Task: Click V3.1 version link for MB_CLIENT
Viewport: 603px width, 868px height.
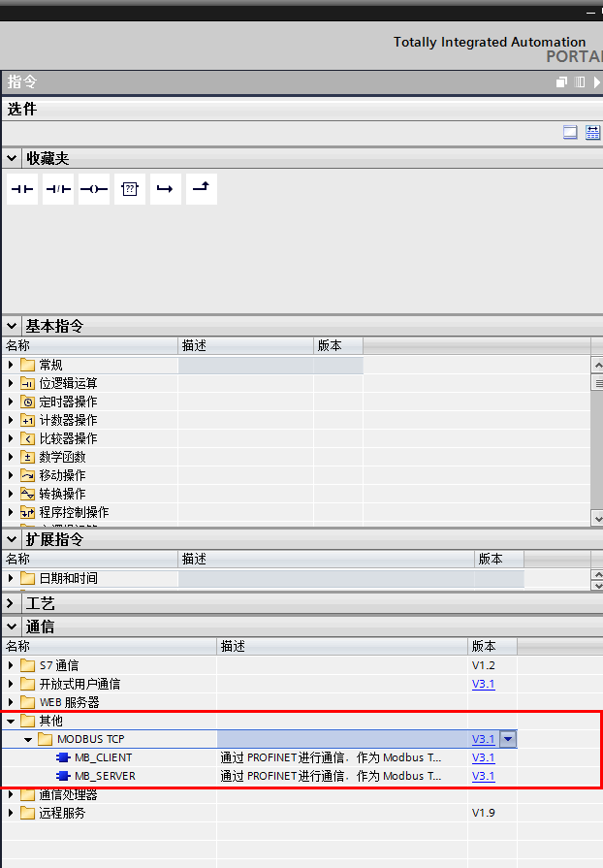Action: tap(483, 757)
